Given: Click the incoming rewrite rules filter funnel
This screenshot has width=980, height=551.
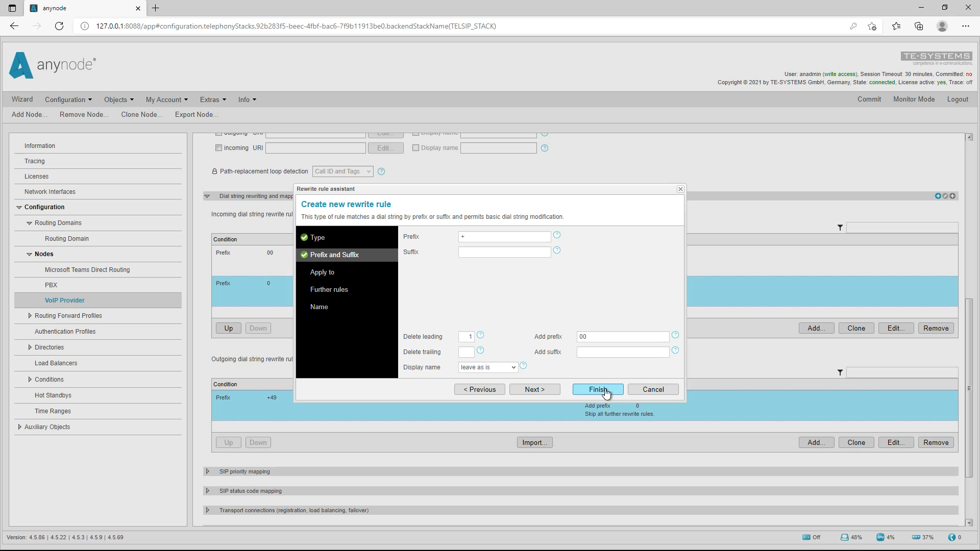Looking at the screenshot, I should pos(840,228).
